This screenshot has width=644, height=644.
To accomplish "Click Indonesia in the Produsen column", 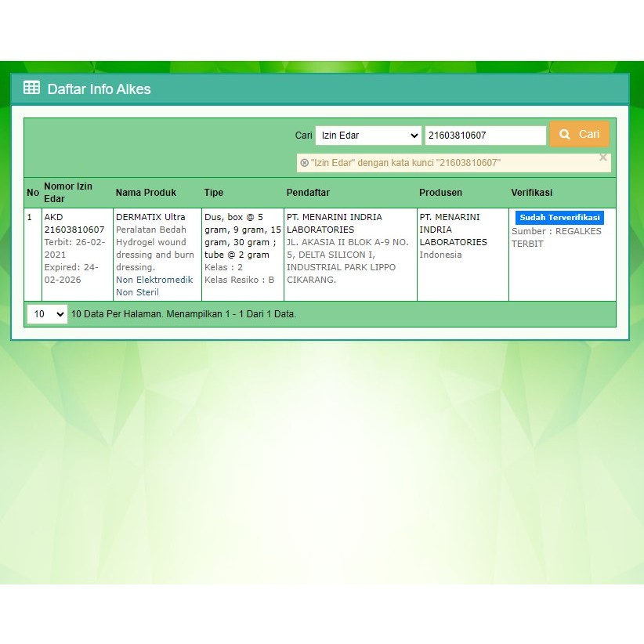I will tap(440, 255).
